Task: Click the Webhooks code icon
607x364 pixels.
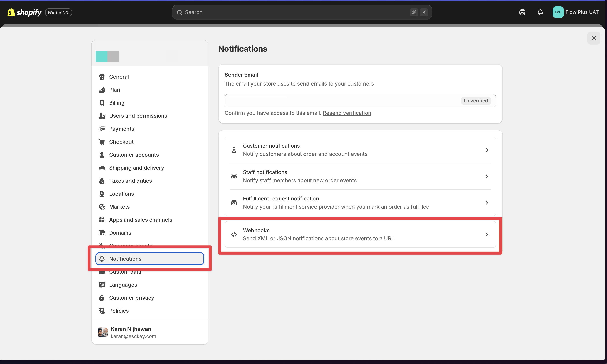Action: point(234,234)
